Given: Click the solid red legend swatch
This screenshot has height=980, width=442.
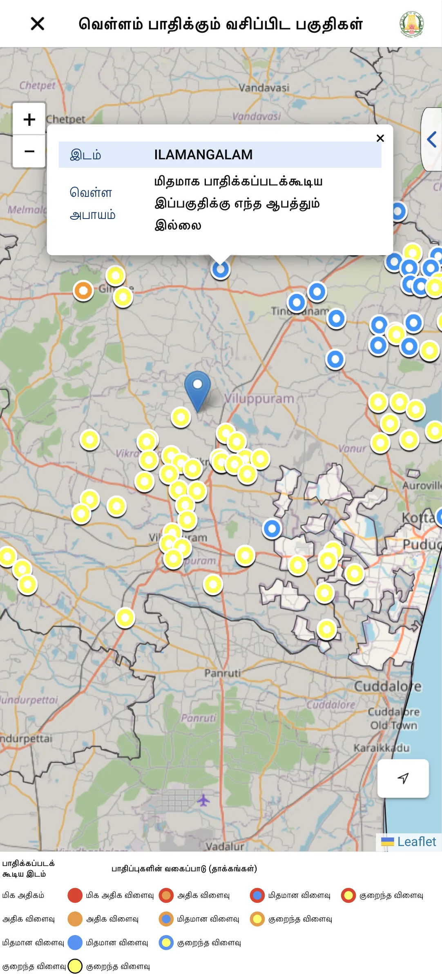Looking at the screenshot, I should pos(75,895).
